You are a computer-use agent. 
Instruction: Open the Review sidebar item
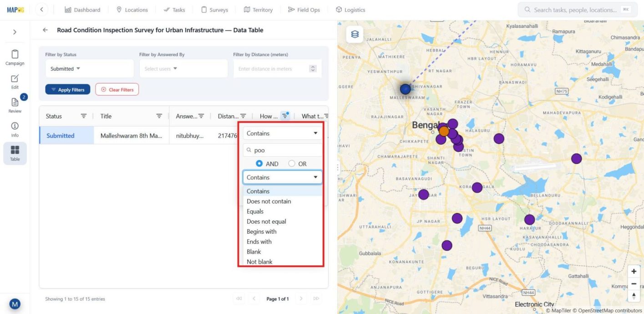pyautogui.click(x=15, y=105)
